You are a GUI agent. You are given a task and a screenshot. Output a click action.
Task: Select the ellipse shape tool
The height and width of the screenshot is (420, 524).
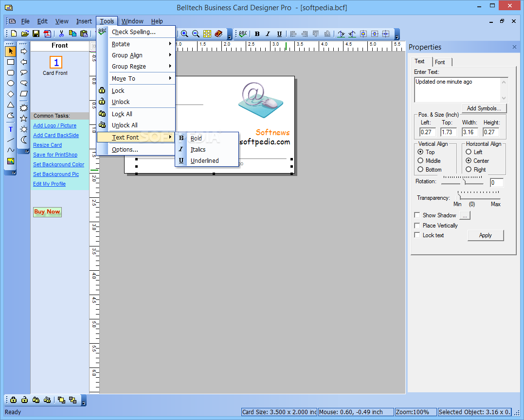11,84
